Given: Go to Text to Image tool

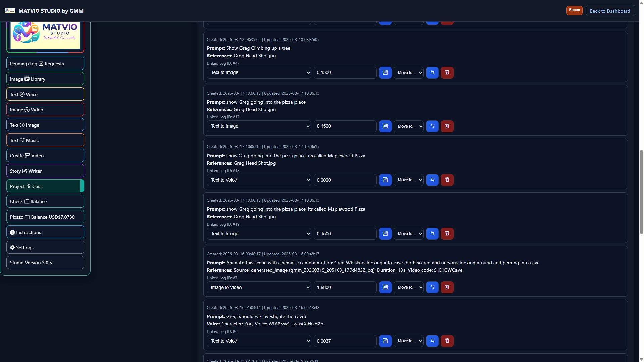Looking at the screenshot, I should point(45,125).
